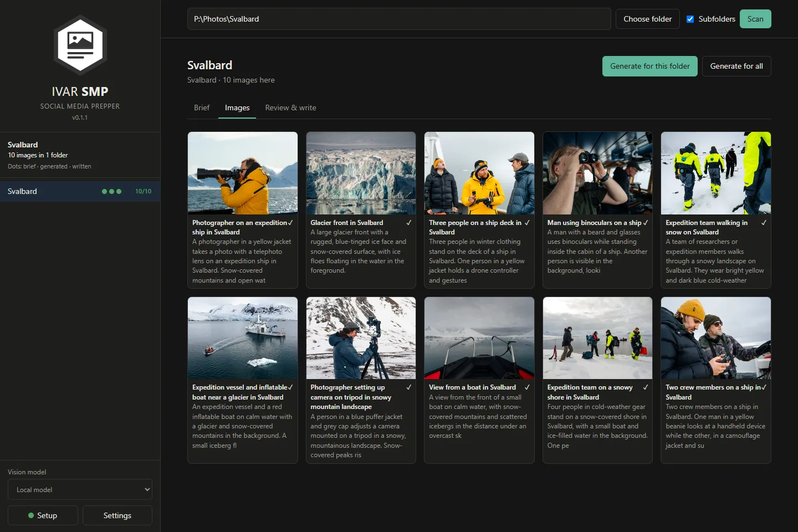Click checkmark on View from a boat card
The height and width of the screenshot is (532, 798).
pos(527,387)
